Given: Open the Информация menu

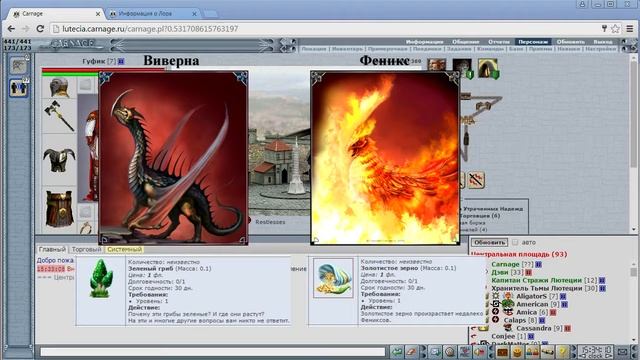Looking at the screenshot, I should coord(424,42).
